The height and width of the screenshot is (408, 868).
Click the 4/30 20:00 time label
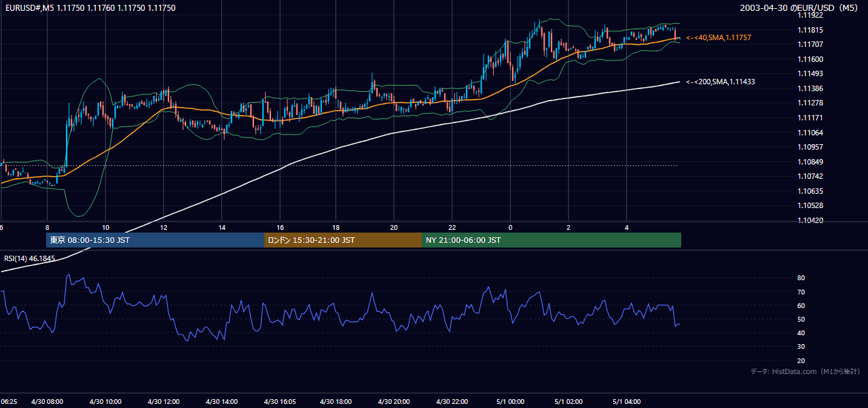pyautogui.click(x=395, y=401)
